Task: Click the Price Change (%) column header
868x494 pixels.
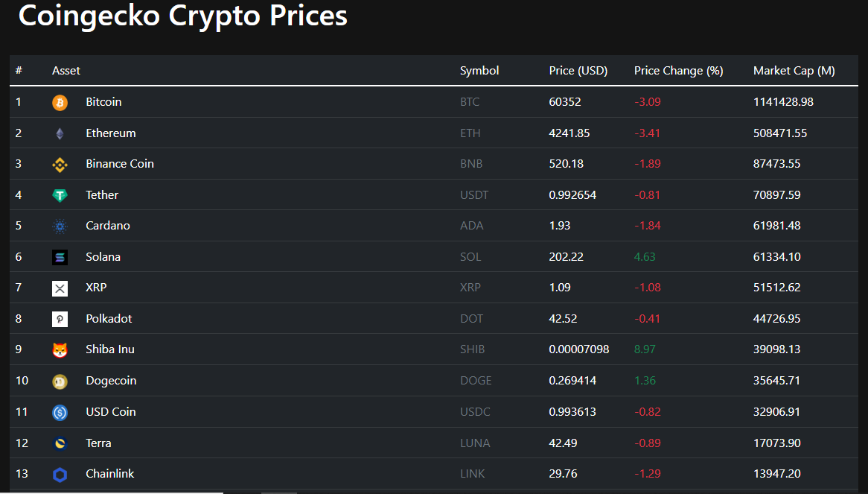Action: (x=678, y=71)
